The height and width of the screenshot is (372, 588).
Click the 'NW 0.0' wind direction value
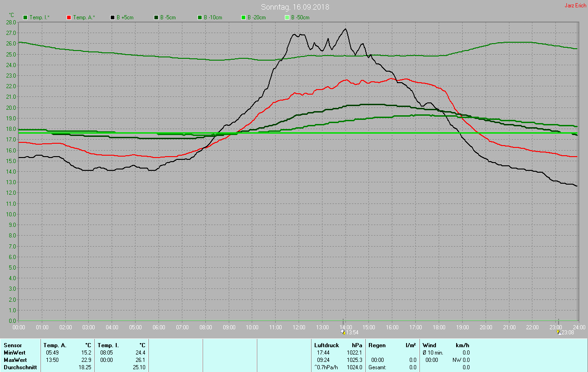click(461, 360)
